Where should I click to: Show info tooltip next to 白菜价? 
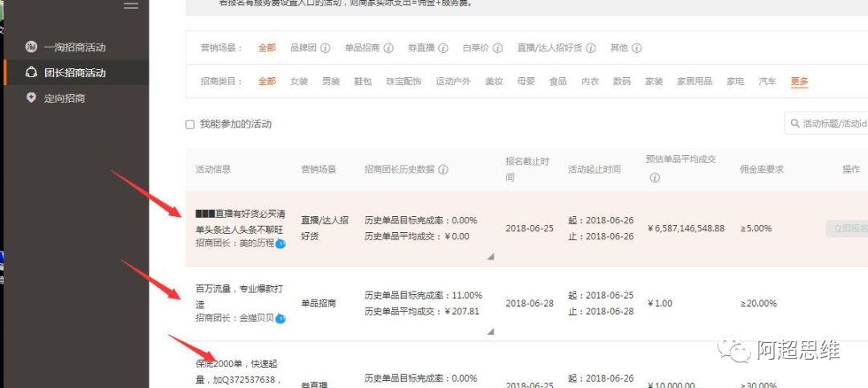(x=497, y=48)
